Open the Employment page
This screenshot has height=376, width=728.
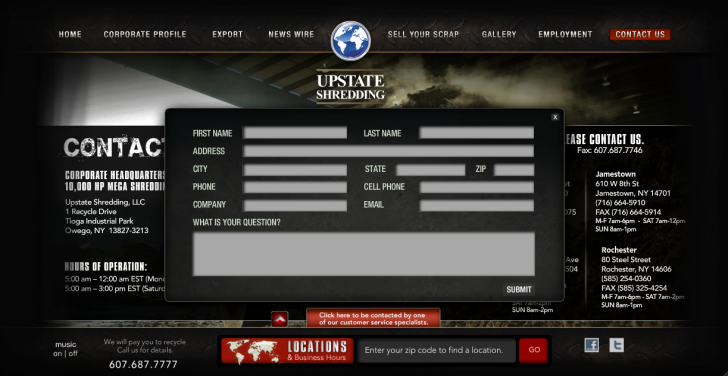565,34
